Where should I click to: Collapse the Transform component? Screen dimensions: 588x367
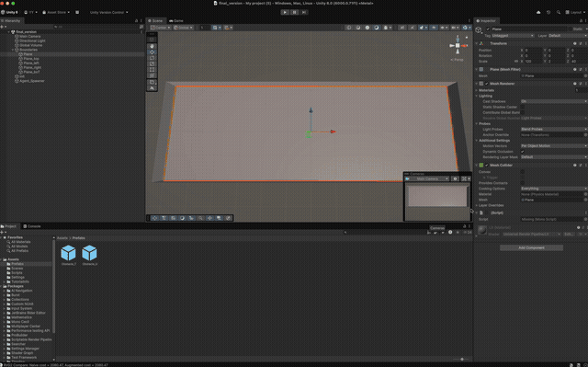pos(477,43)
